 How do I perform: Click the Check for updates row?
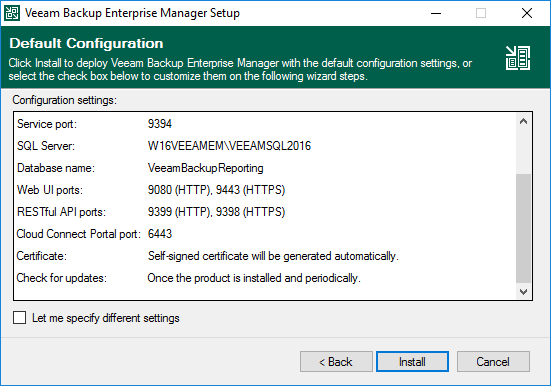[188, 278]
